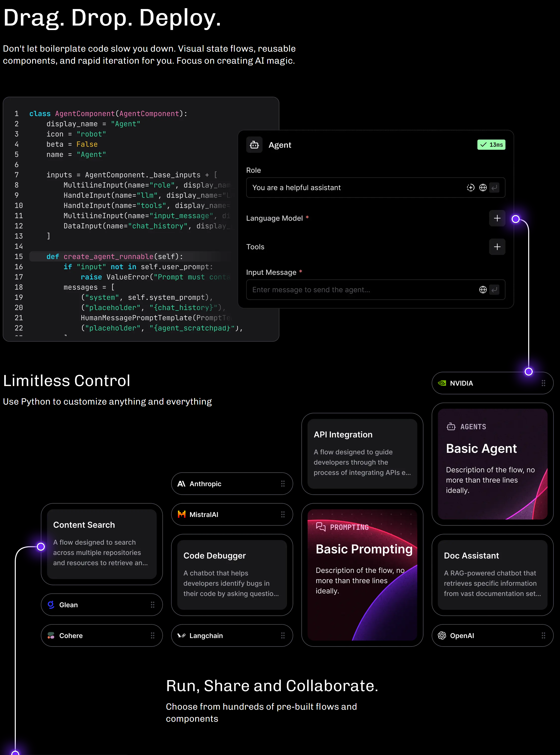The image size is (560, 755).
Task: Select the OpenAI component label
Action: [x=462, y=636]
